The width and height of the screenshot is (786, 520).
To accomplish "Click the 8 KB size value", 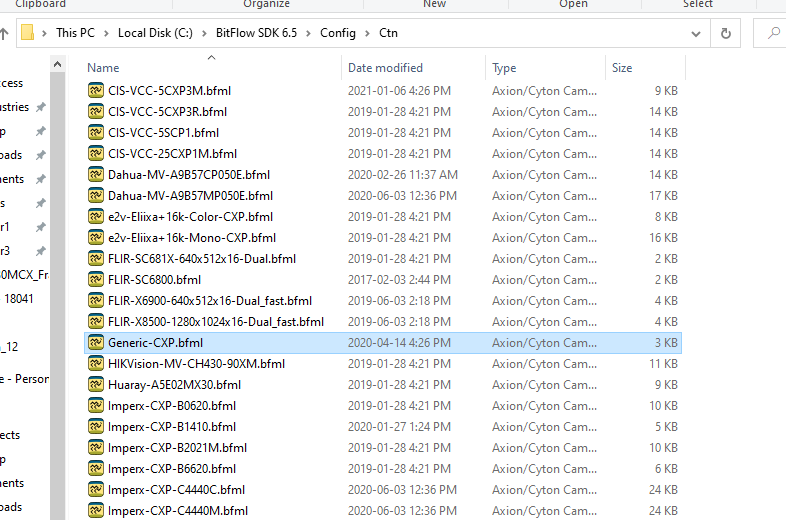I will 666,217.
